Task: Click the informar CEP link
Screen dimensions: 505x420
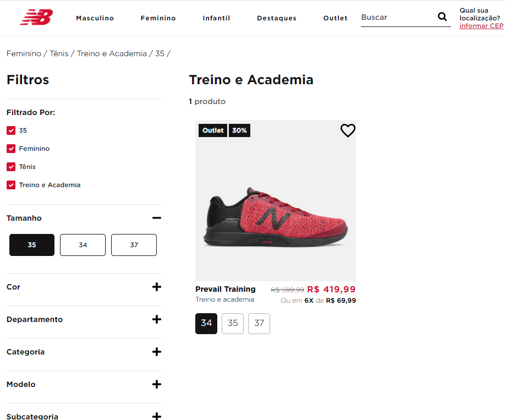Action: (481, 26)
